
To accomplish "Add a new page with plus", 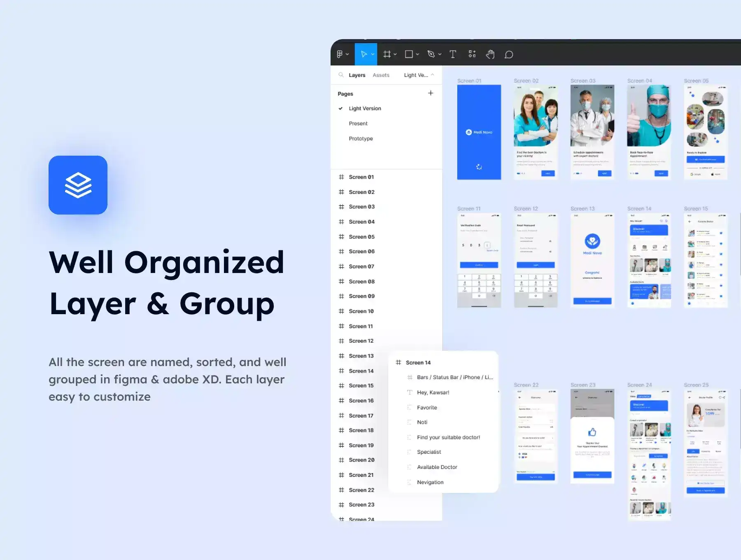I will coord(431,93).
